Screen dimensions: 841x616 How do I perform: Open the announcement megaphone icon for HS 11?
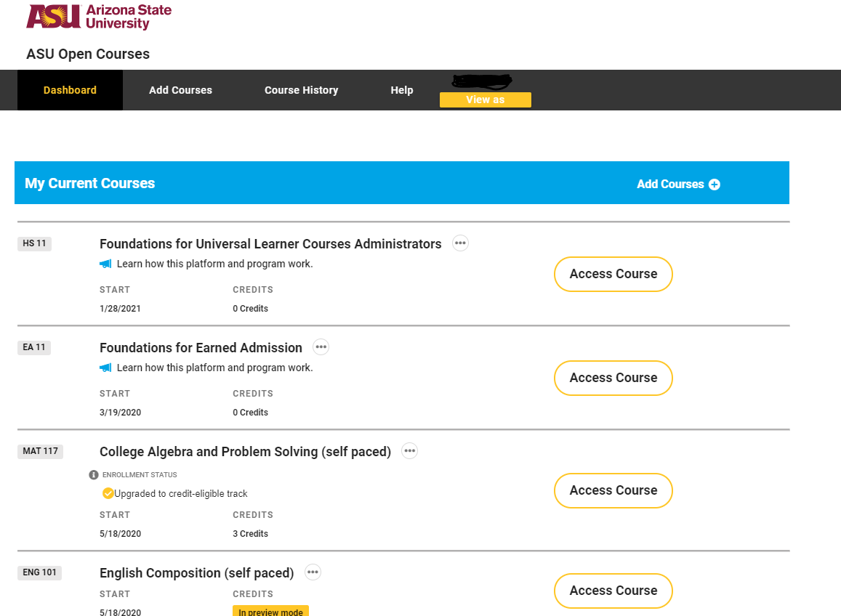point(105,264)
